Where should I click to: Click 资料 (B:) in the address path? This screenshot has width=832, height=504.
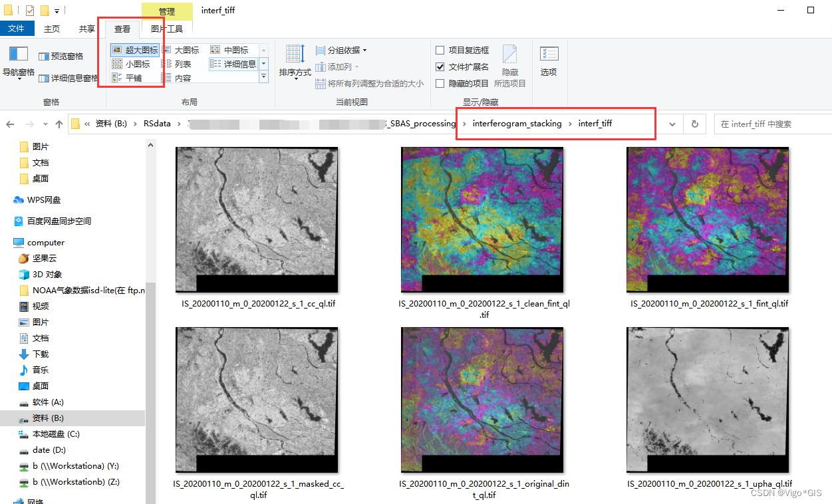[111, 124]
